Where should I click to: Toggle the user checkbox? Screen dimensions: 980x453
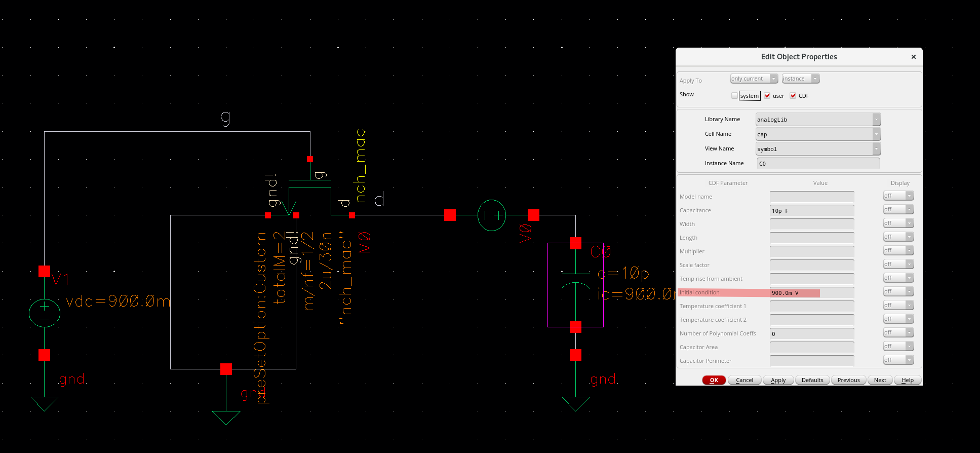767,95
